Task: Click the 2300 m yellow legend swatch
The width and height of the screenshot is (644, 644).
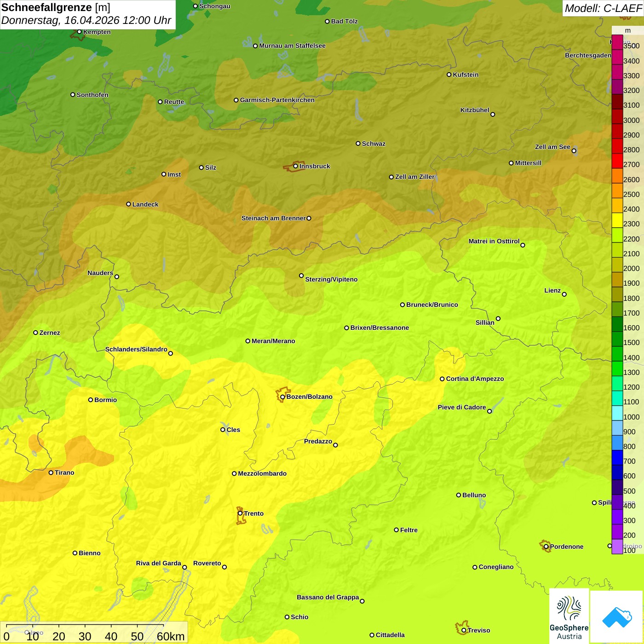Action: pos(617,220)
